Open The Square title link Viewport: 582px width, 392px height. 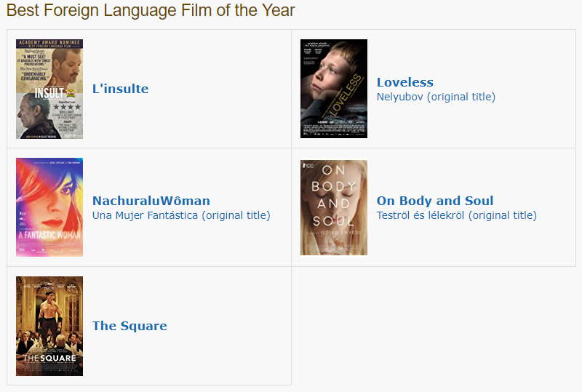click(129, 326)
